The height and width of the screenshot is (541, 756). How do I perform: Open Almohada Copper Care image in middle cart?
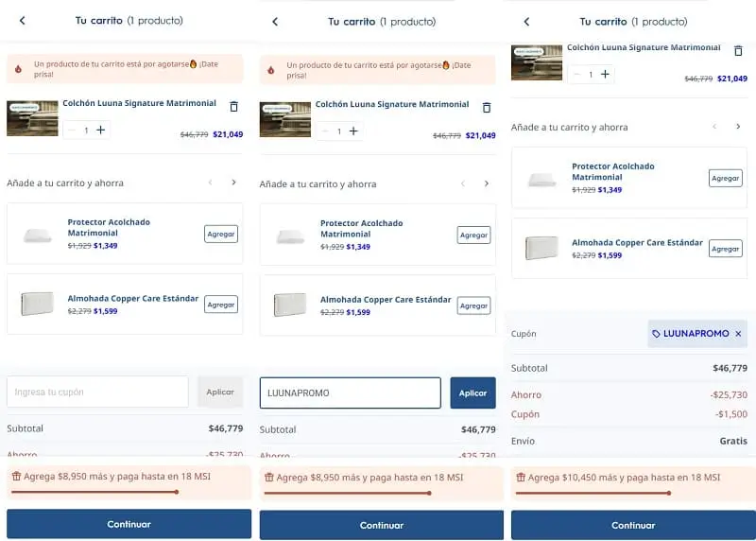coord(290,305)
